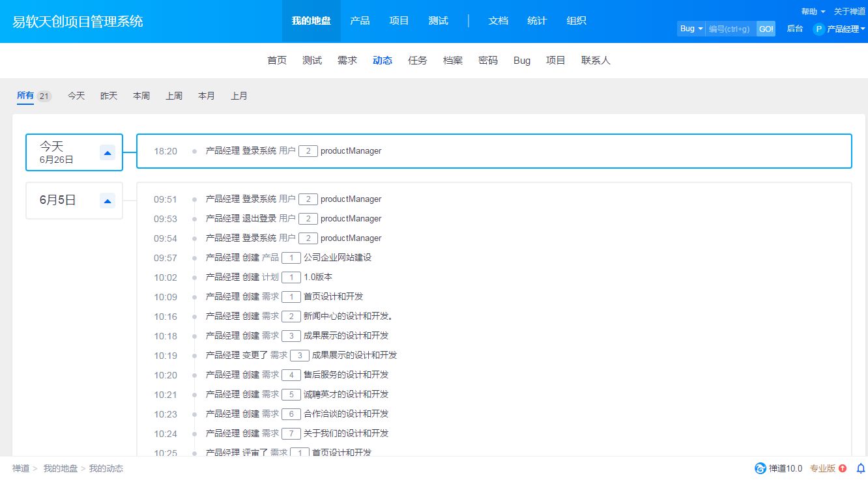Screen dimensions: 868x480
Task: Open the 诚聘英才的设计和开发 requirement link
Action: (x=346, y=395)
